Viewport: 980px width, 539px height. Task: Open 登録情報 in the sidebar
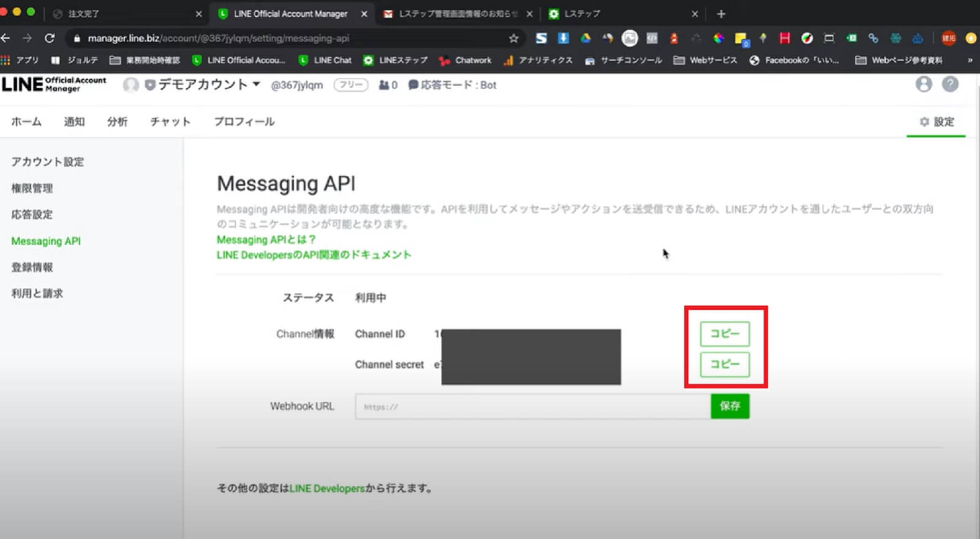point(32,267)
